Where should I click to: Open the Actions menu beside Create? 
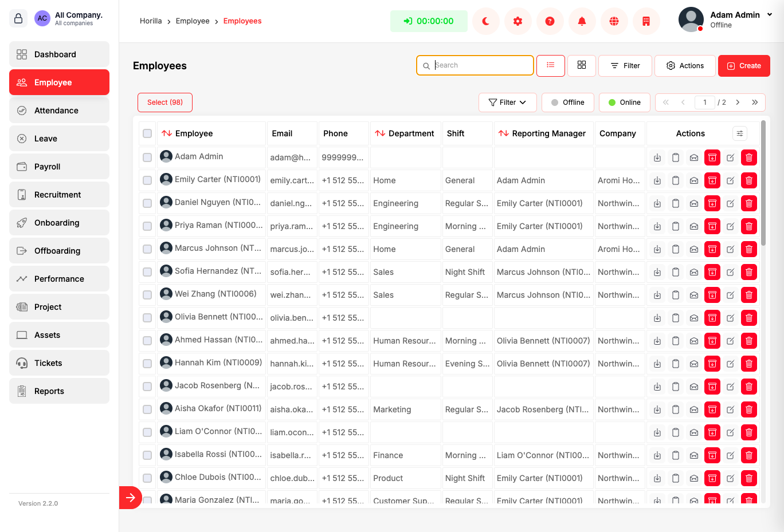(685, 66)
